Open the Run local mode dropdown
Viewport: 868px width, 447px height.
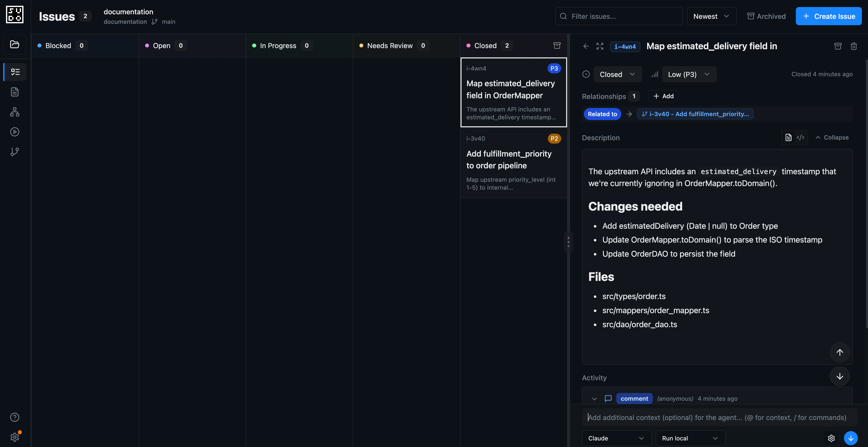690,438
